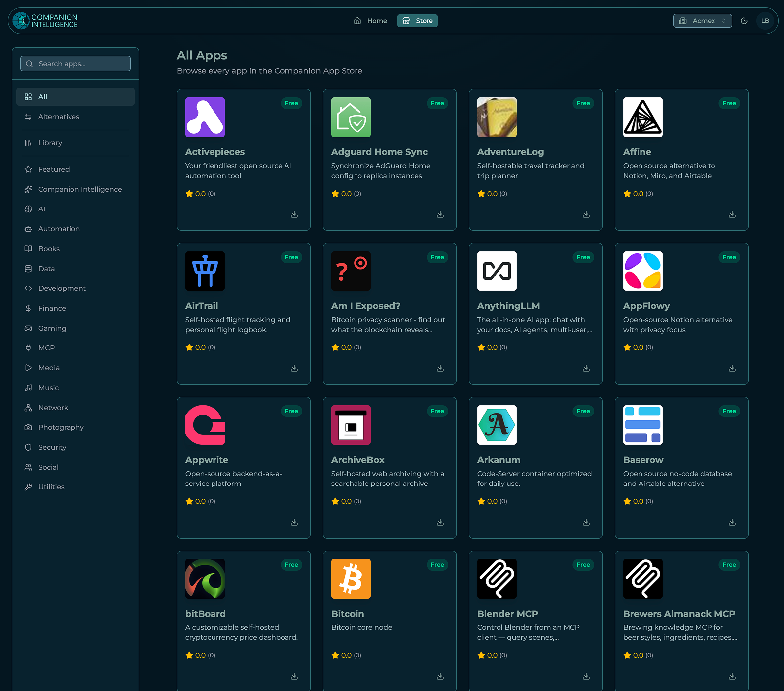Viewport: 784px width, 691px height.
Task: Click the Baserow card download icon
Action: coord(732,522)
